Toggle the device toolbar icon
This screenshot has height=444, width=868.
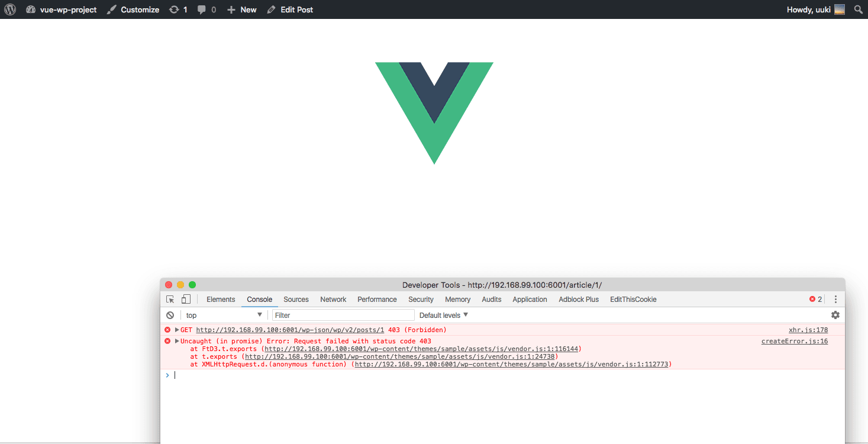186,300
